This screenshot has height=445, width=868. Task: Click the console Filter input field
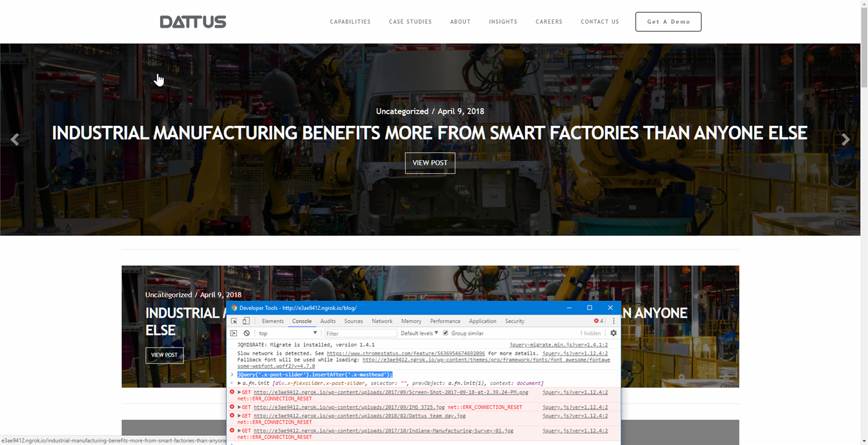[x=360, y=333]
